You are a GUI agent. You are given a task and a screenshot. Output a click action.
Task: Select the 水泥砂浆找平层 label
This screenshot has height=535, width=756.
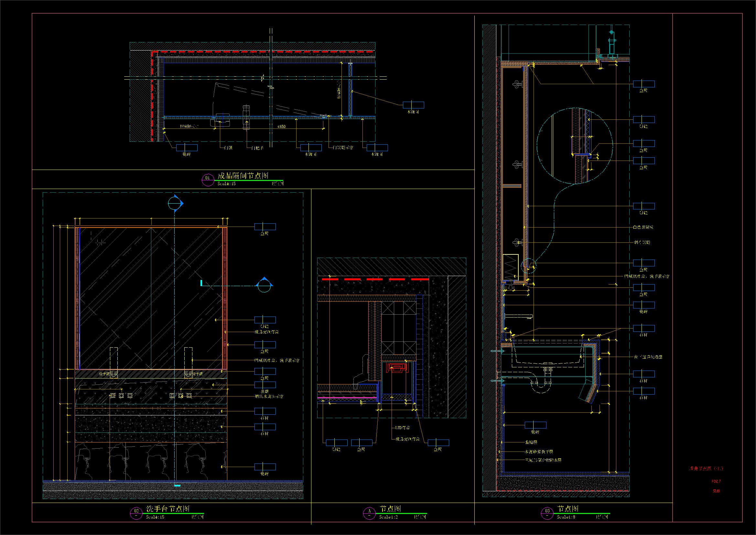pyautogui.click(x=539, y=451)
